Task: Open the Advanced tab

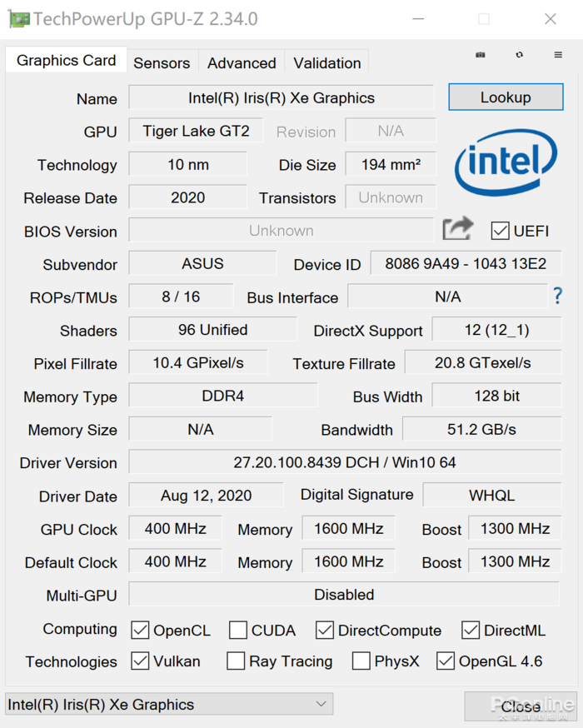Action: (241, 62)
